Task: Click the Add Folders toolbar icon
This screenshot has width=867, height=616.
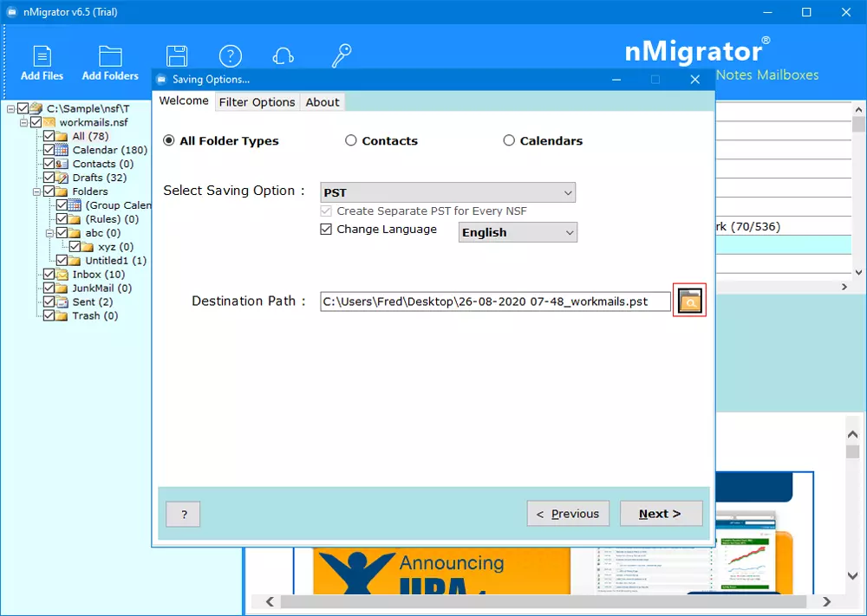Action: [x=110, y=63]
